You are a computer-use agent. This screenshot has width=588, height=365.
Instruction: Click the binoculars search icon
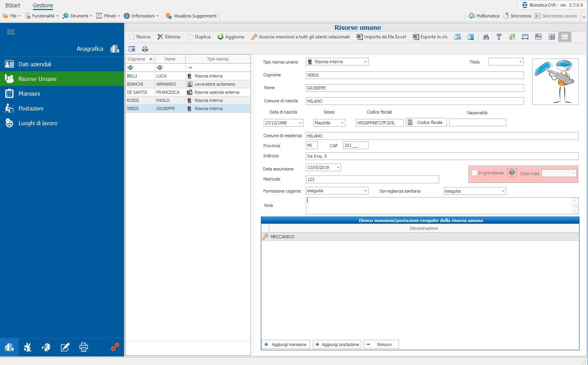(486, 37)
